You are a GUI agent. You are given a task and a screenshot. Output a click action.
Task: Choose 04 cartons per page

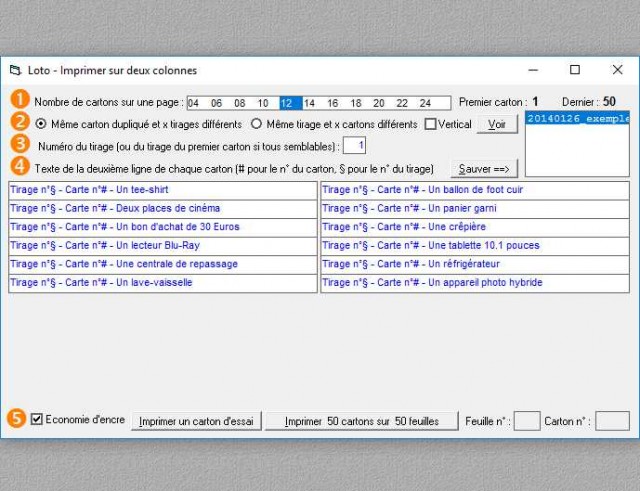194,103
